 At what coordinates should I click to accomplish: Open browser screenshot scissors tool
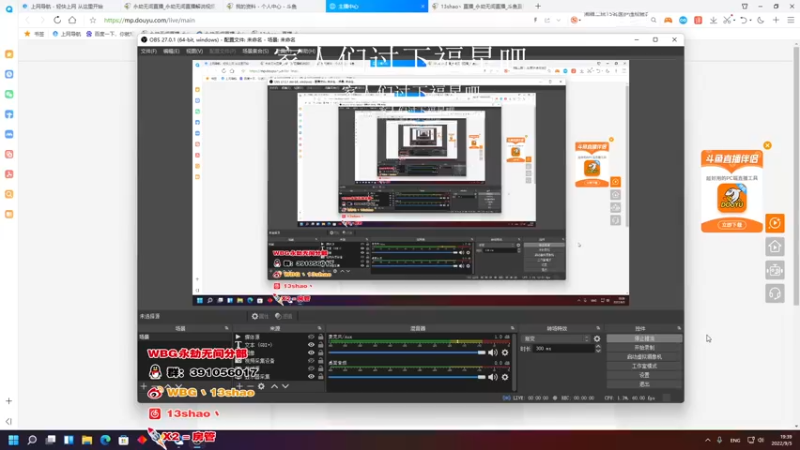pos(728,20)
